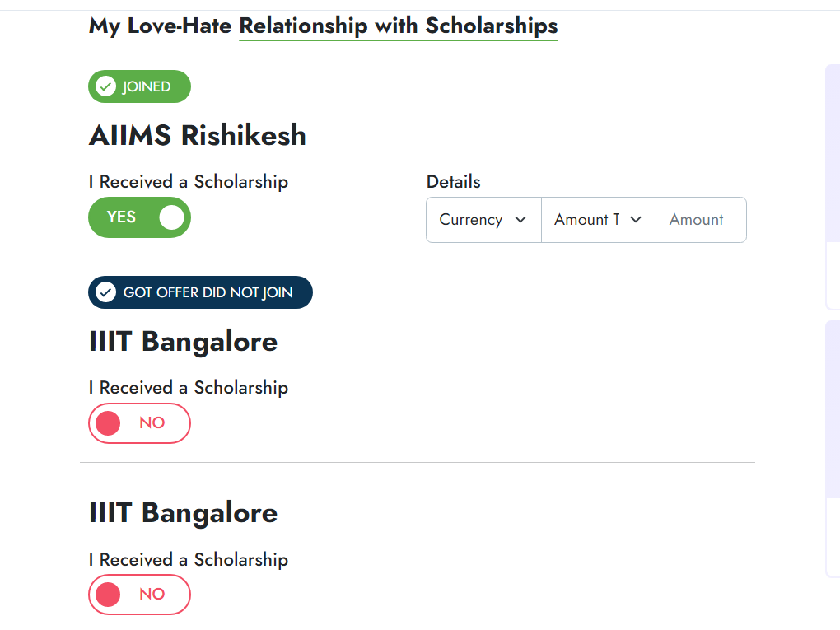
Task: Click the AIIMS Rishikesh institution title
Action: click(x=197, y=135)
